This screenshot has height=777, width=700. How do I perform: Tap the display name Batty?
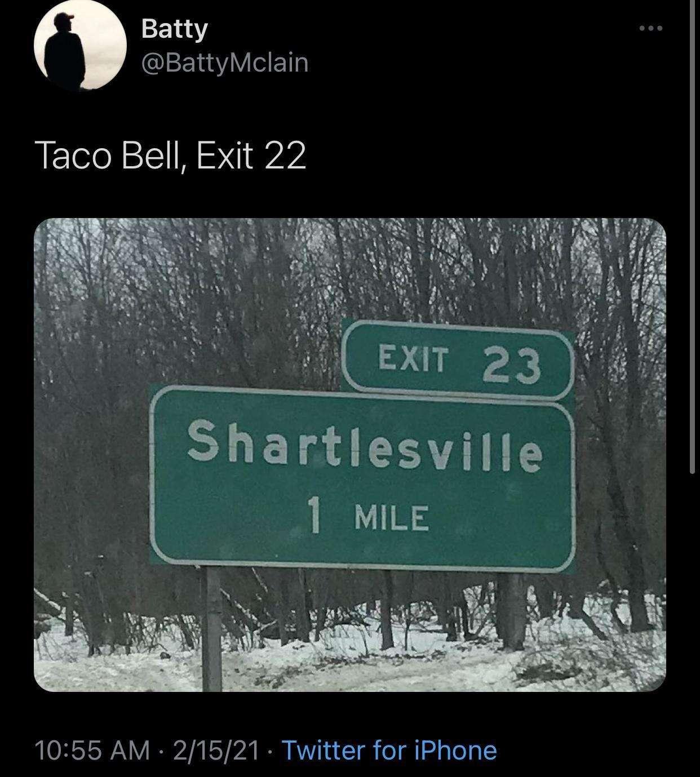(x=174, y=28)
